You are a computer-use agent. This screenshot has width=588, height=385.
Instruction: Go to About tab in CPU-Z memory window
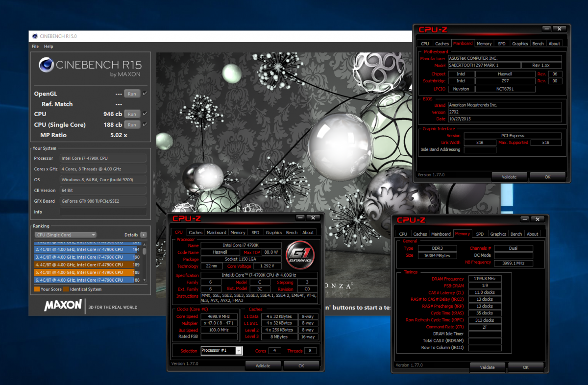533,234
